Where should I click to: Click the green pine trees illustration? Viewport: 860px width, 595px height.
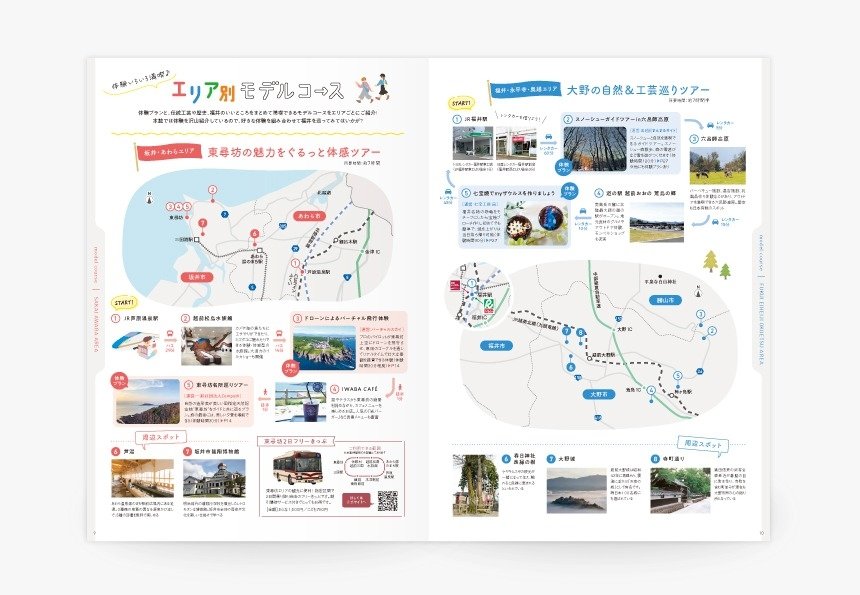click(x=717, y=264)
